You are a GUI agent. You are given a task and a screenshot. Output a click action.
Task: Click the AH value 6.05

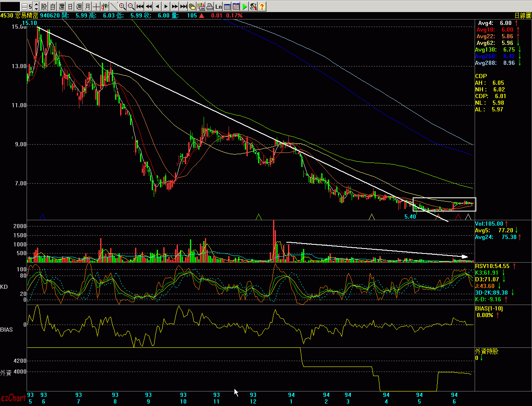498,83
